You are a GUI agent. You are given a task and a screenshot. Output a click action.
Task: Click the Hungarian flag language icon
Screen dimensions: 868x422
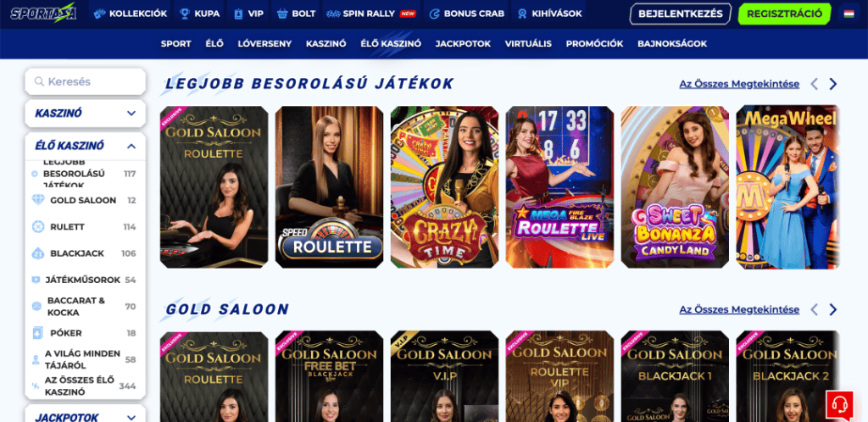(849, 14)
